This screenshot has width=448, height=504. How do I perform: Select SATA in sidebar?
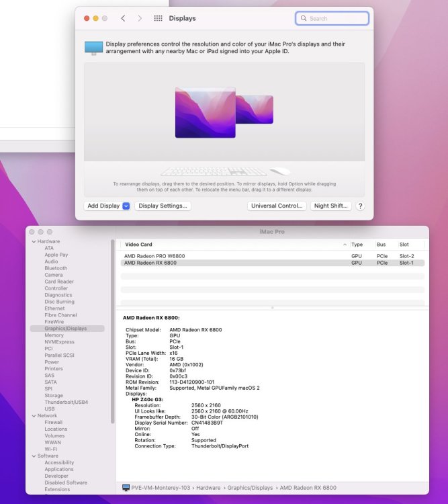(x=51, y=382)
